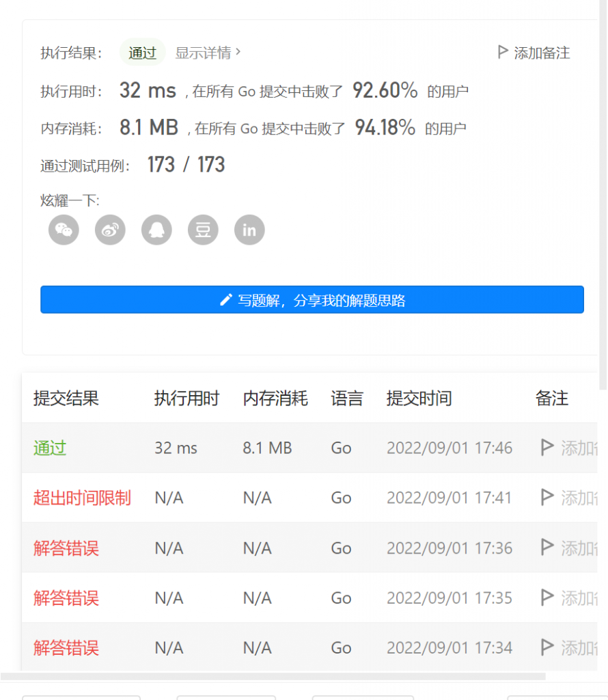608x700 pixels.
Task: Share result via the Weibo icon
Action: tap(109, 230)
